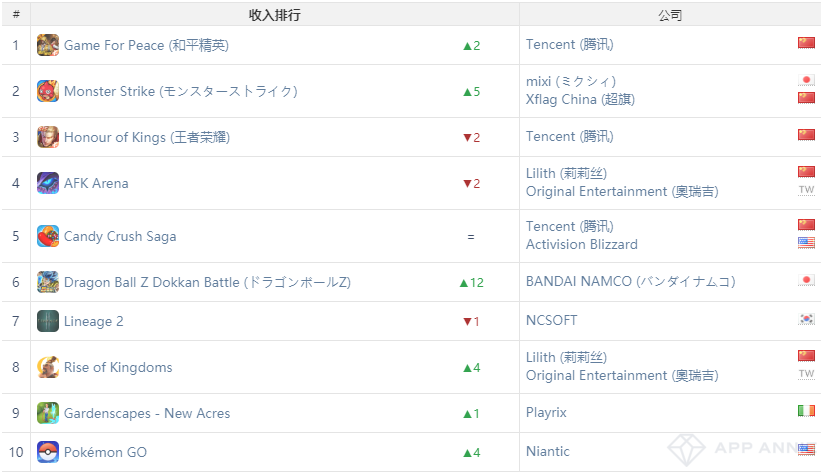Open the NCSOFT company link
Screen dimensions: 837x475
[552, 321]
